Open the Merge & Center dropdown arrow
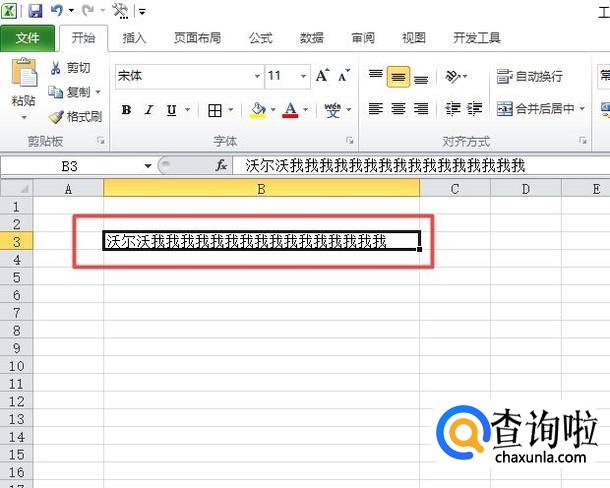This screenshot has height=488, width=610. (582, 108)
